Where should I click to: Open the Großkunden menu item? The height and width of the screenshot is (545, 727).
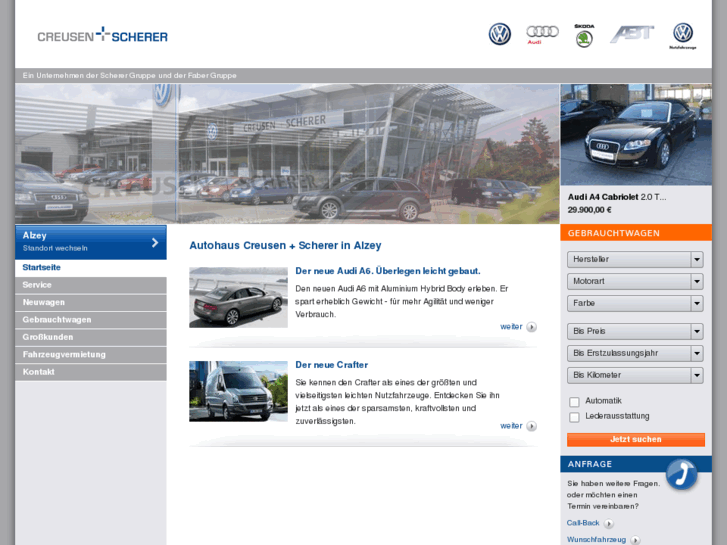coord(91,337)
